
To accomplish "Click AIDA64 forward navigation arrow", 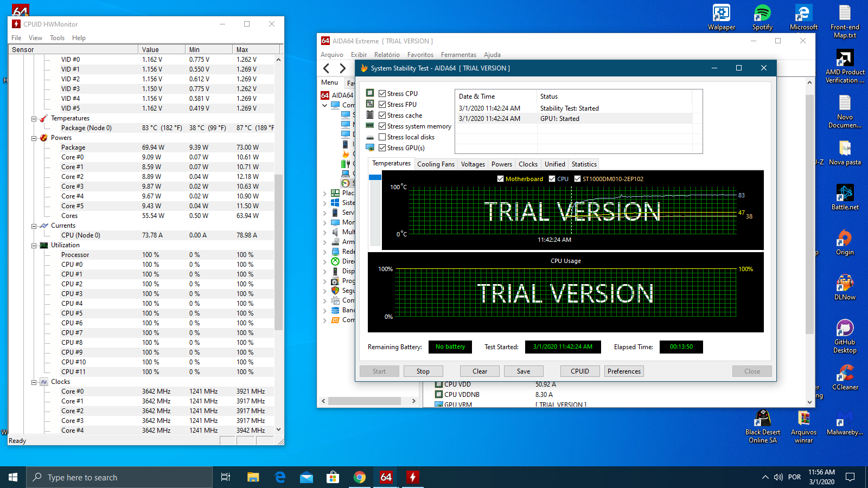I will tap(342, 68).
